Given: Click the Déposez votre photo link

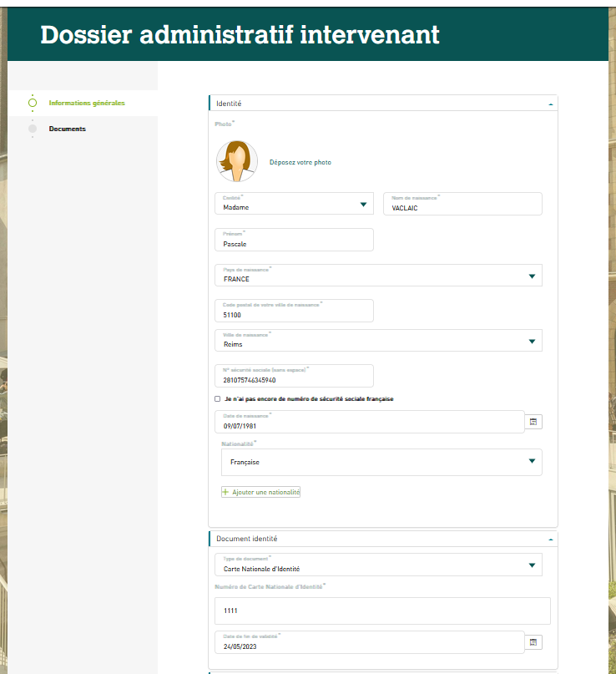Looking at the screenshot, I should pyautogui.click(x=300, y=162).
